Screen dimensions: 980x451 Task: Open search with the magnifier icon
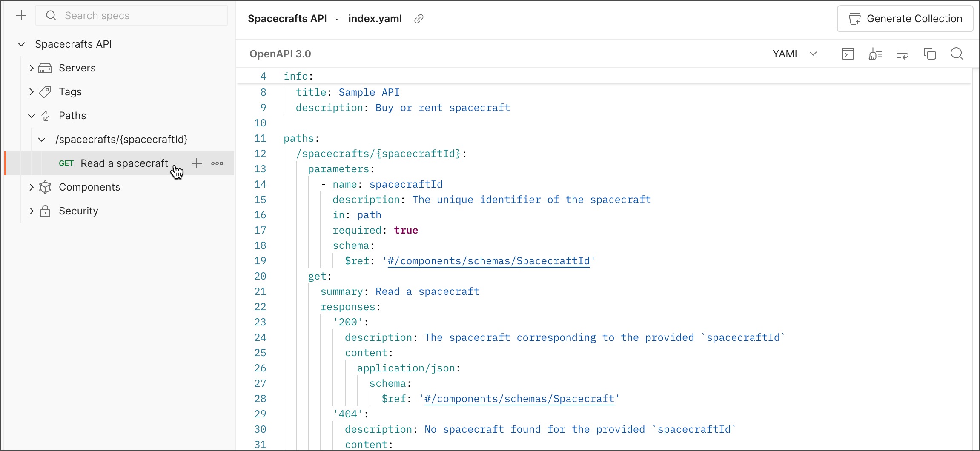coord(957,54)
